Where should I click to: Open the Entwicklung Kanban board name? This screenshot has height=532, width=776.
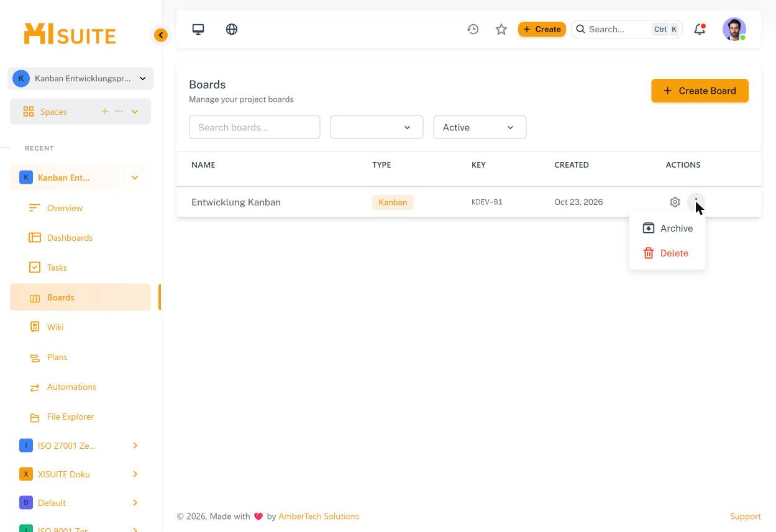click(236, 202)
